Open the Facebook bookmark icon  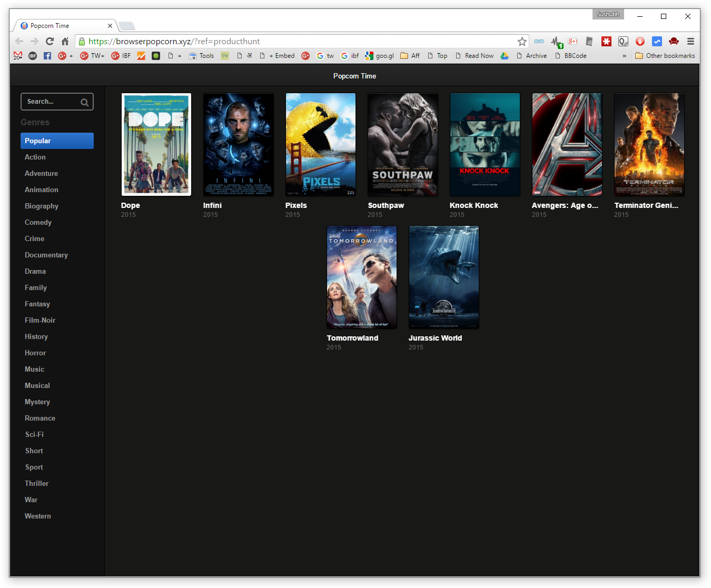[x=47, y=56]
